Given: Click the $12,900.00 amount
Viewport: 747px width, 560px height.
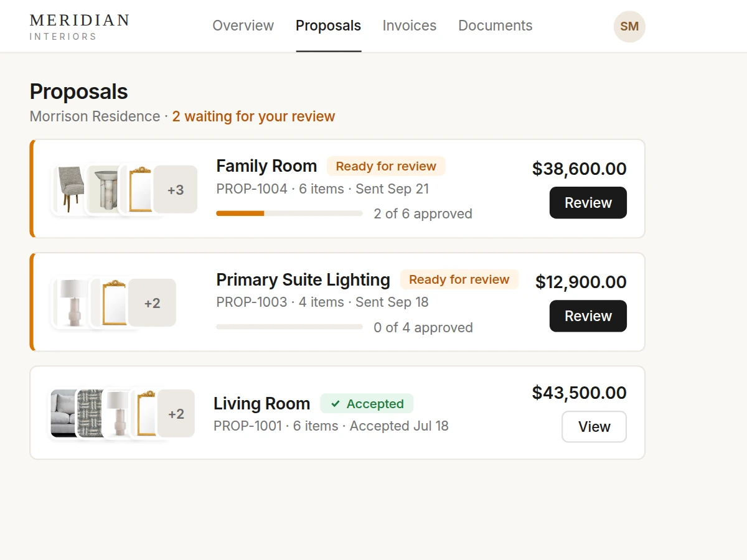Looking at the screenshot, I should (x=581, y=282).
